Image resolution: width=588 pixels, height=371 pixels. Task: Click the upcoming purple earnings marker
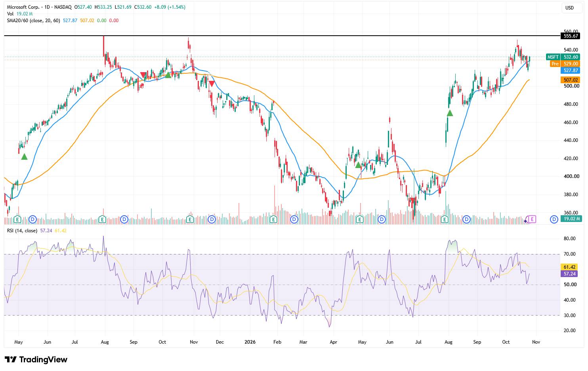tap(532, 219)
